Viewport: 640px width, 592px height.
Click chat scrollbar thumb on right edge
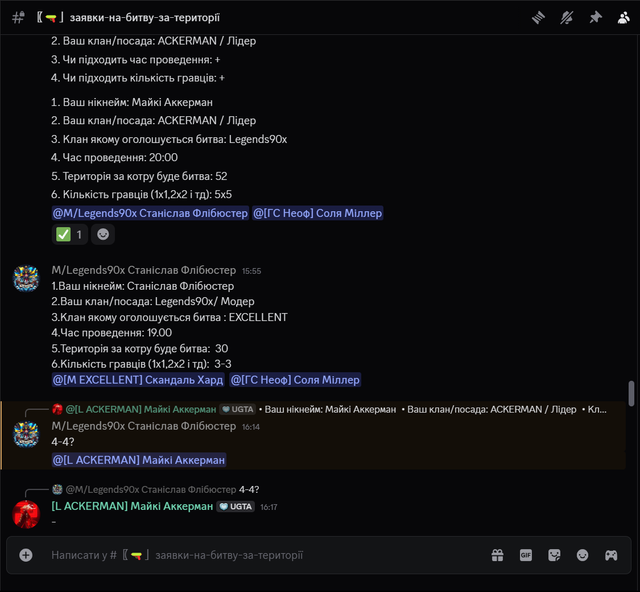click(631, 394)
